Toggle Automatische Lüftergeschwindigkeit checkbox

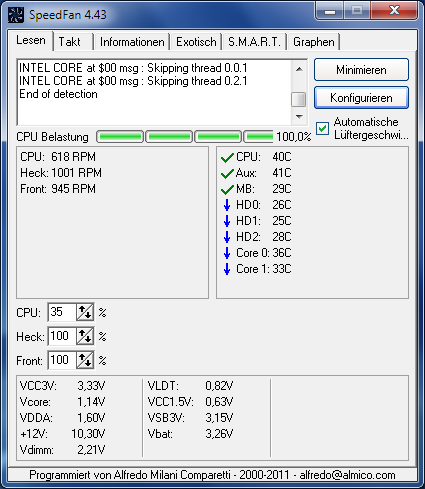(322, 128)
